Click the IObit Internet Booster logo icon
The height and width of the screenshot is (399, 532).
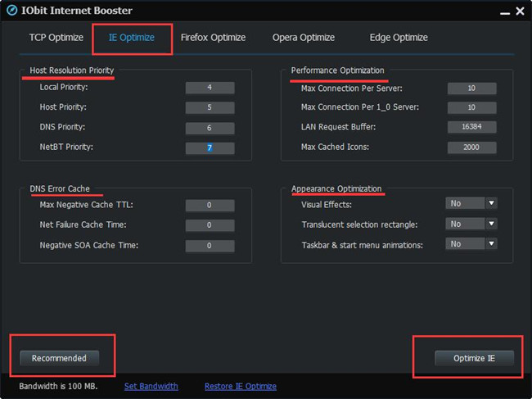[x=11, y=11]
